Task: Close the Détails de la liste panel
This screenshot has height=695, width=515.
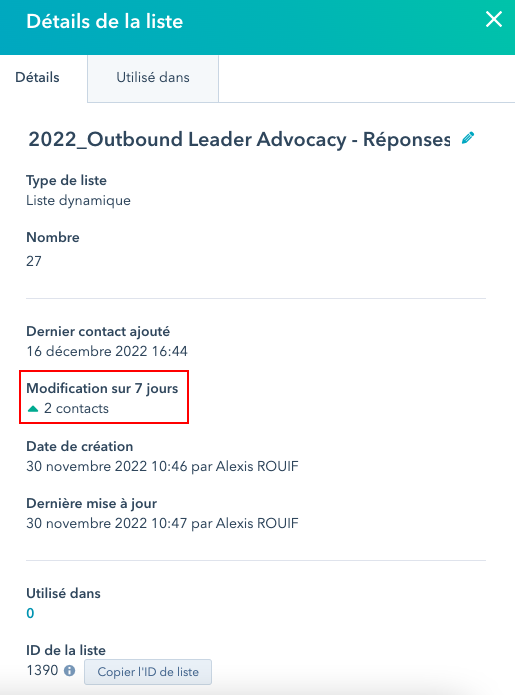Action: tap(494, 20)
